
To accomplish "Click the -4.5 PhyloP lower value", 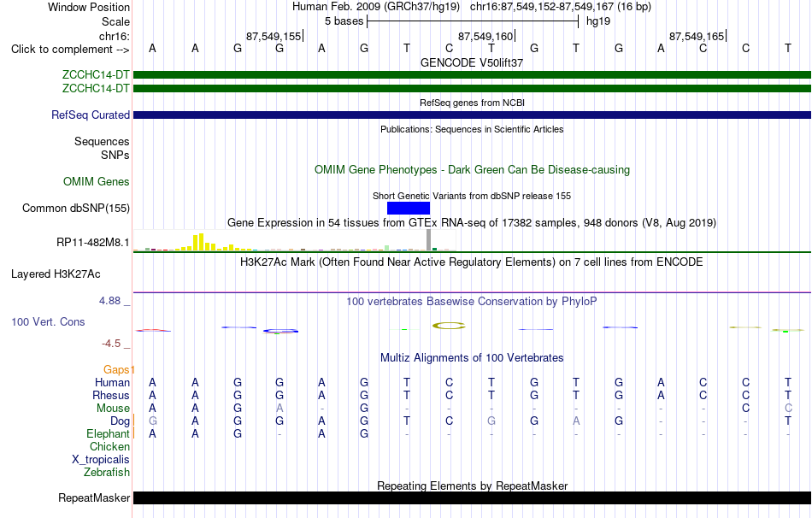I will coord(111,344).
